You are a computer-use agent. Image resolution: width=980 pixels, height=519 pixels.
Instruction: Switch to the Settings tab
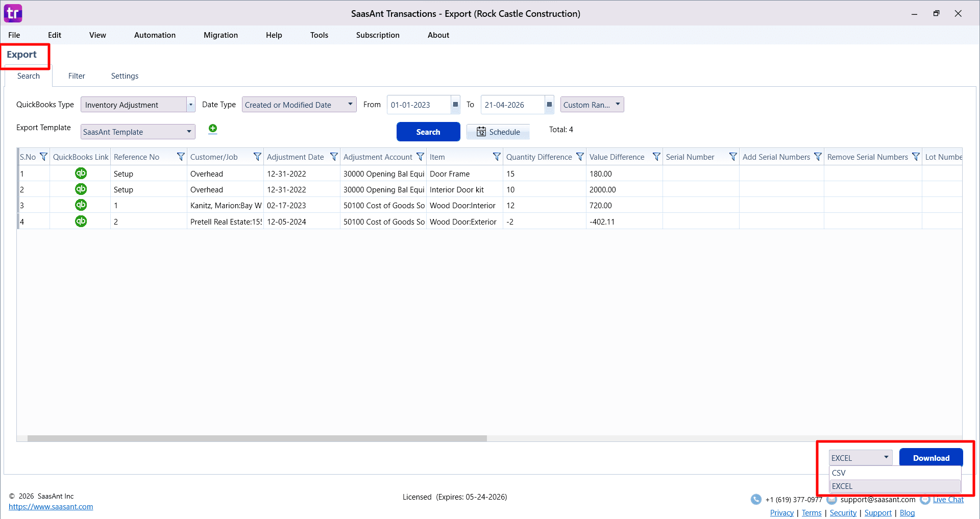coord(125,76)
